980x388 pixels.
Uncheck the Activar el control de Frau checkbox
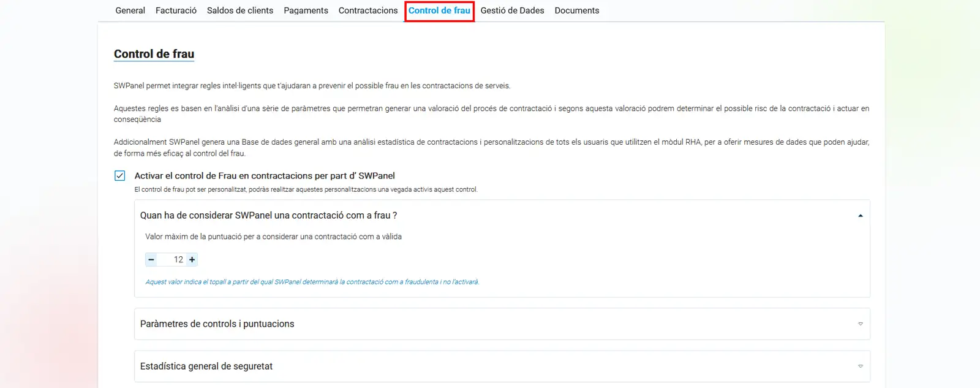point(120,176)
